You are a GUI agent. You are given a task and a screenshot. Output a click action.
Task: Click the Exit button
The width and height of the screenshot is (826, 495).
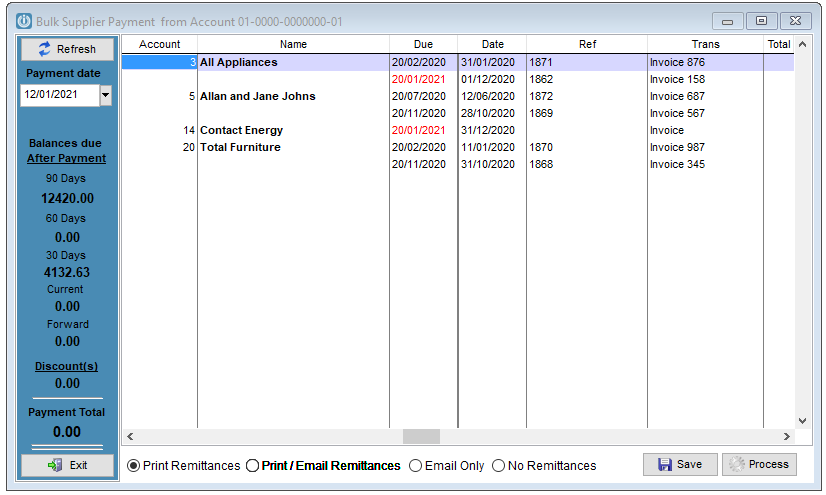tap(67, 466)
